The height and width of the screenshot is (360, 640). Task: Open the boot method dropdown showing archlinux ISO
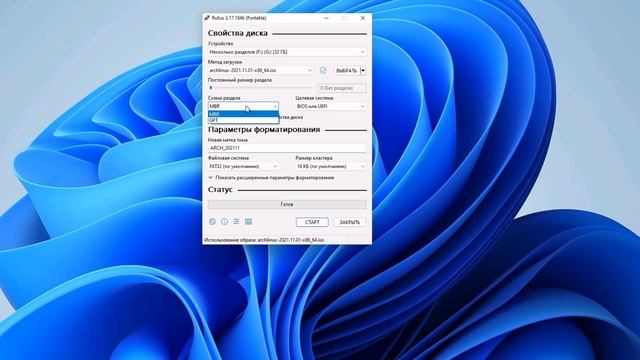pos(260,70)
